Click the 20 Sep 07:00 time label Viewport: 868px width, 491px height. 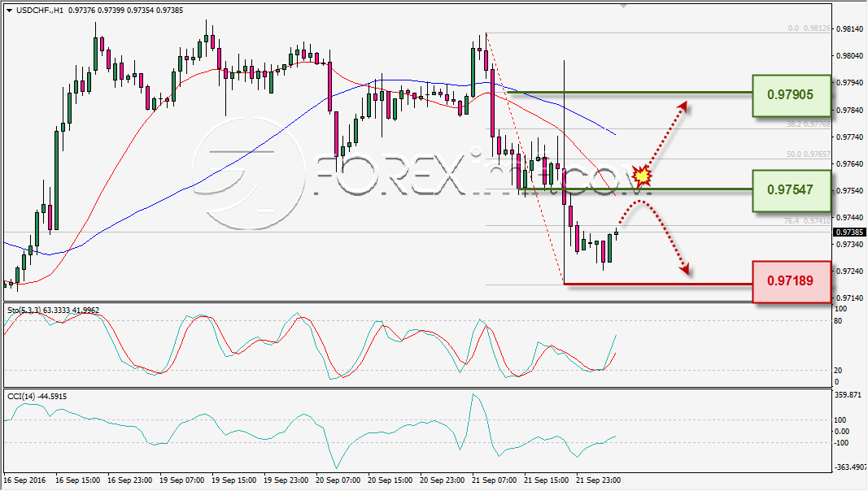click(338, 480)
